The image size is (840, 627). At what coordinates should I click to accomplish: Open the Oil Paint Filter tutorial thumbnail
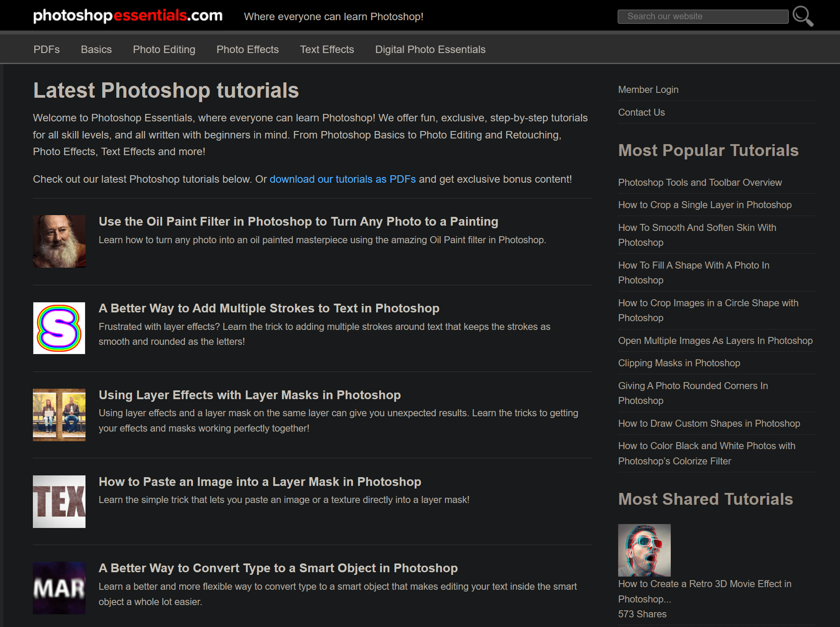pos(59,241)
